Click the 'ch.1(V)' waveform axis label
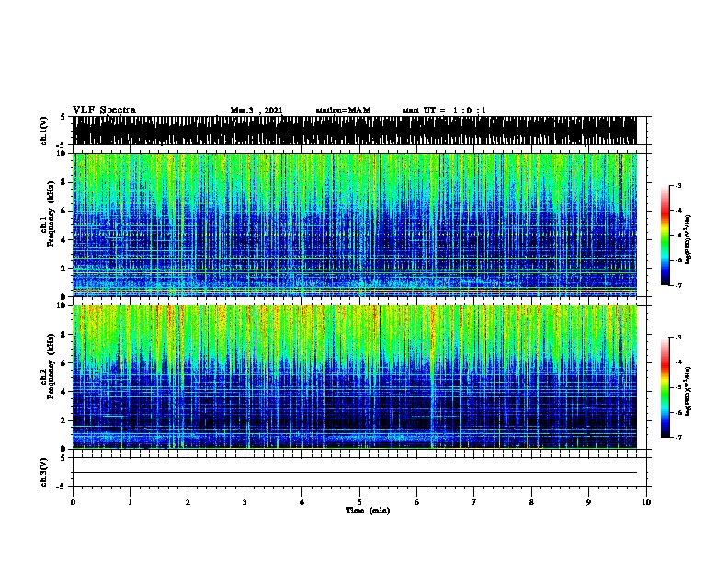 pyautogui.click(x=43, y=131)
